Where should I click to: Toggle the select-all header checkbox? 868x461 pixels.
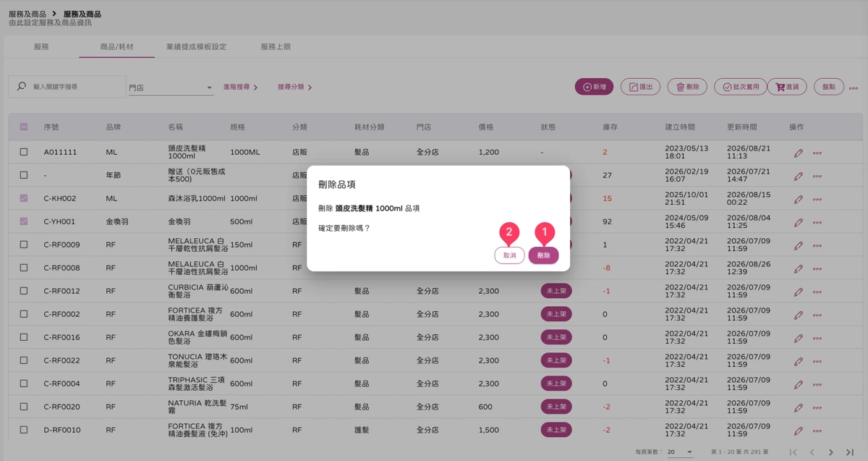point(24,127)
